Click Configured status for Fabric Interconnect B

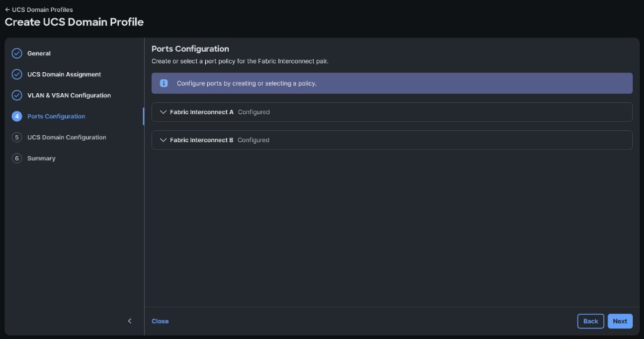pyautogui.click(x=253, y=139)
